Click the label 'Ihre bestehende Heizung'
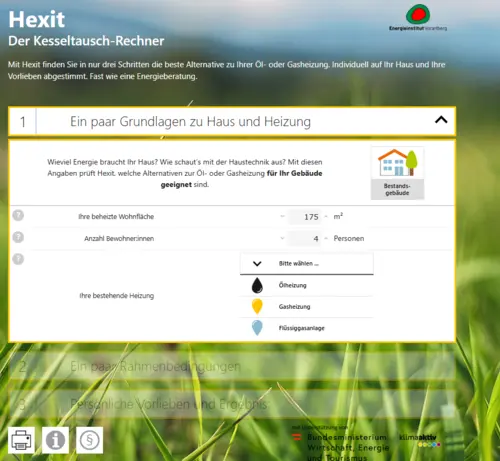This screenshot has height=461, width=500. [x=117, y=296]
